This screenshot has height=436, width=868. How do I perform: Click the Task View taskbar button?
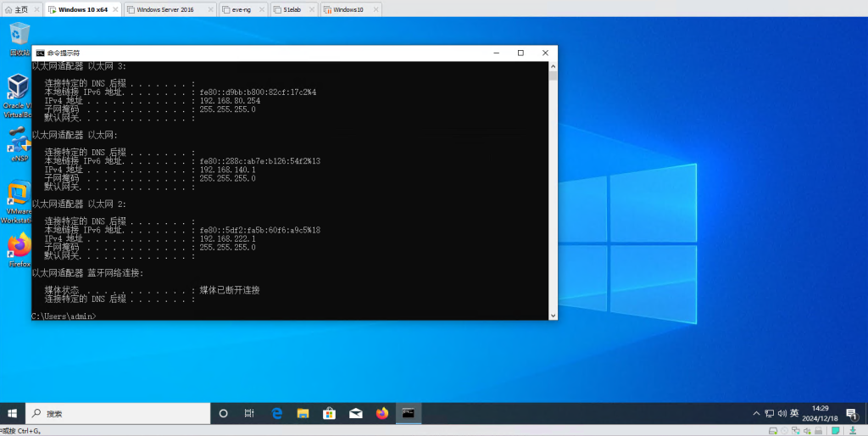coord(249,413)
